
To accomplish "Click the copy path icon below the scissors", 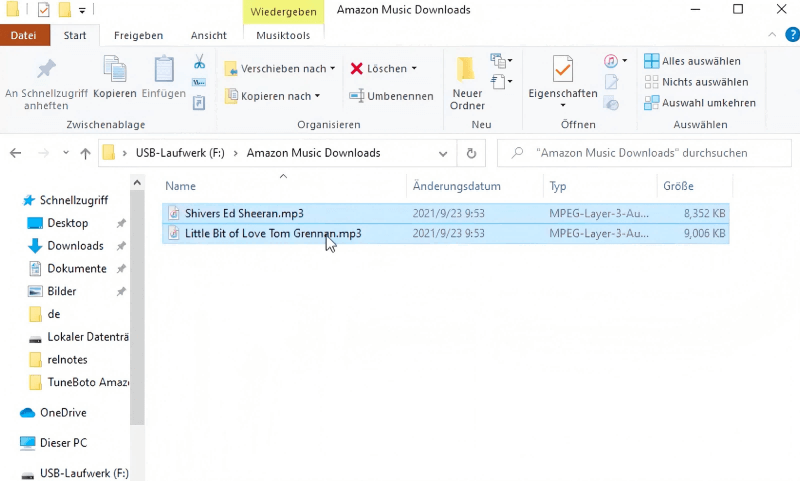I will [x=198, y=82].
